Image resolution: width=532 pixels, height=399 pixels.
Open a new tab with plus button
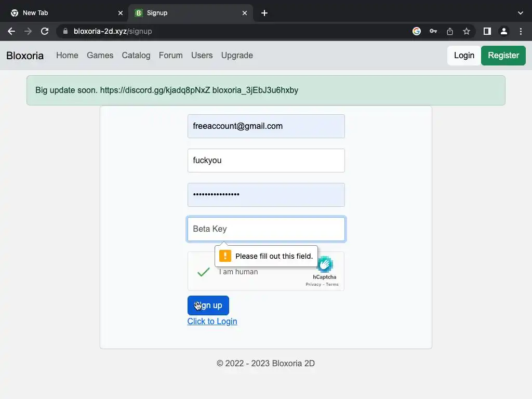[264, 13]
